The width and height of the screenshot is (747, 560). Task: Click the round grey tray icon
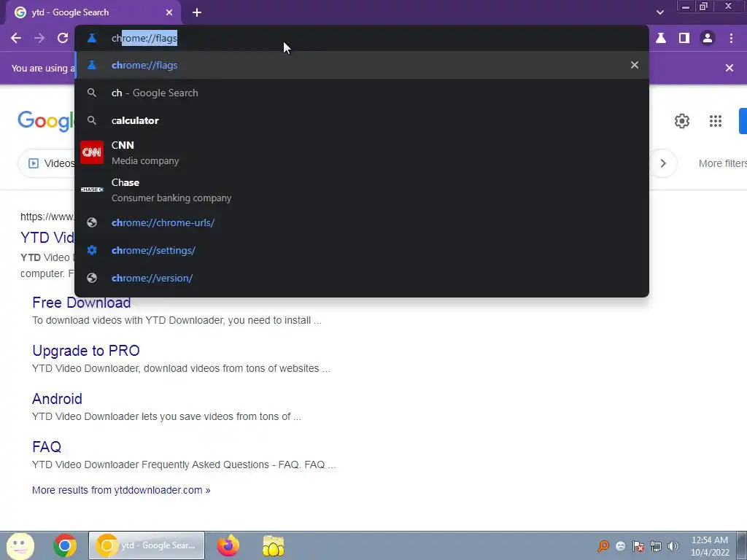(x=621, y=546)
